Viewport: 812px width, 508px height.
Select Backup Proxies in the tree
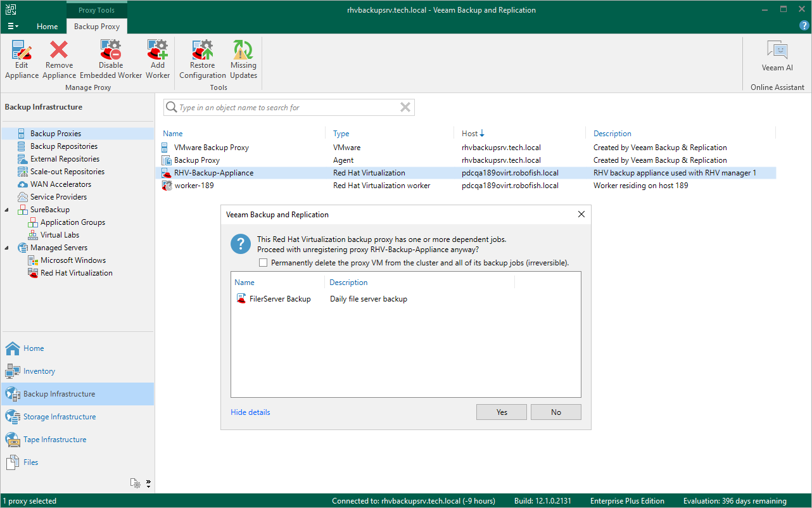click(56, 134)
